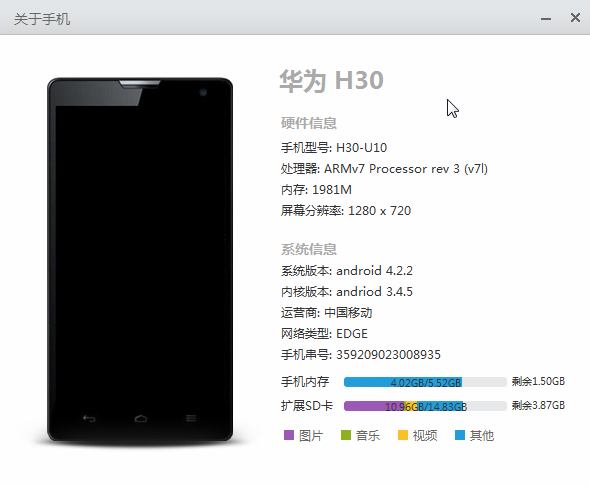Viewport: 590px width, 486px height.
Task: Click the 剩余3.87GB SD card label
Action: point(538,406)
